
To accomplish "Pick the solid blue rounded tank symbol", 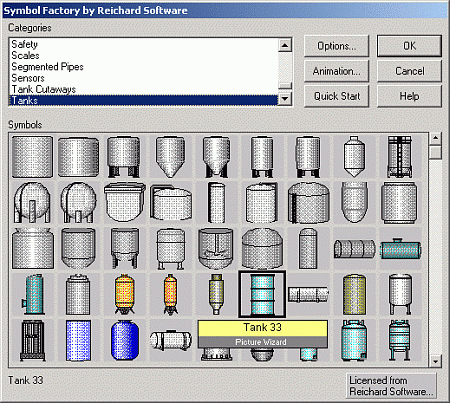I will 124,340.
